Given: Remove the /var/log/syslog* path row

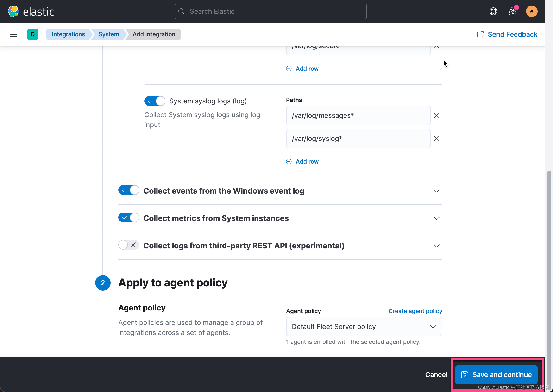Looking at the screenshot, I should pyautogui.click(x=437, y=138).
